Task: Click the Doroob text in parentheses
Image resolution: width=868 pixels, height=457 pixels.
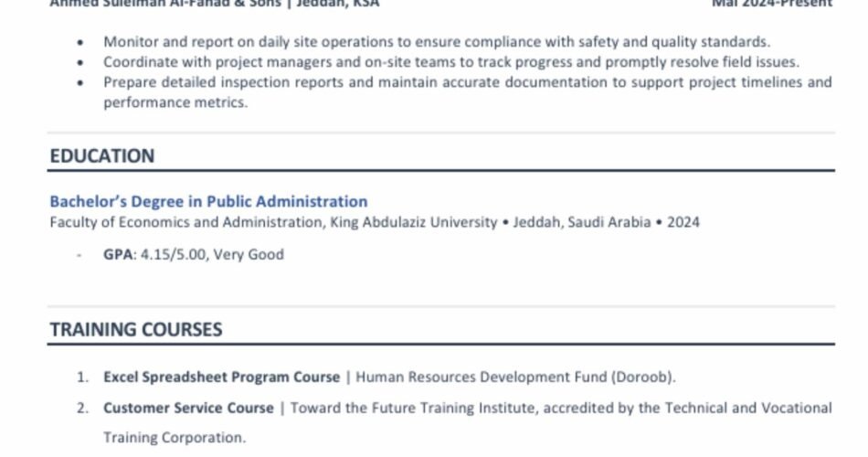Action: click(641, 377)
